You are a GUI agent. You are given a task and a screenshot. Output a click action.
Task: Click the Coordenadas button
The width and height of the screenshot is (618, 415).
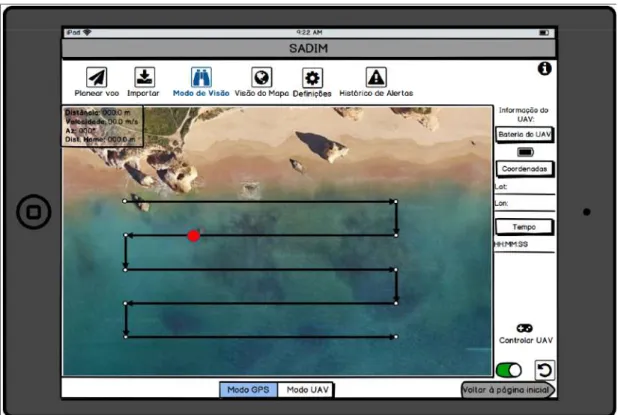tap(524, 169)
